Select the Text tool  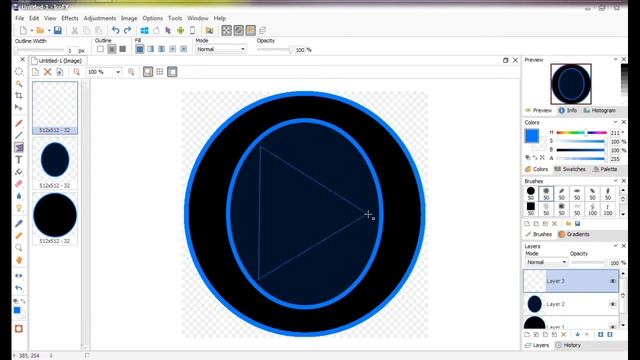click(19, 160)
